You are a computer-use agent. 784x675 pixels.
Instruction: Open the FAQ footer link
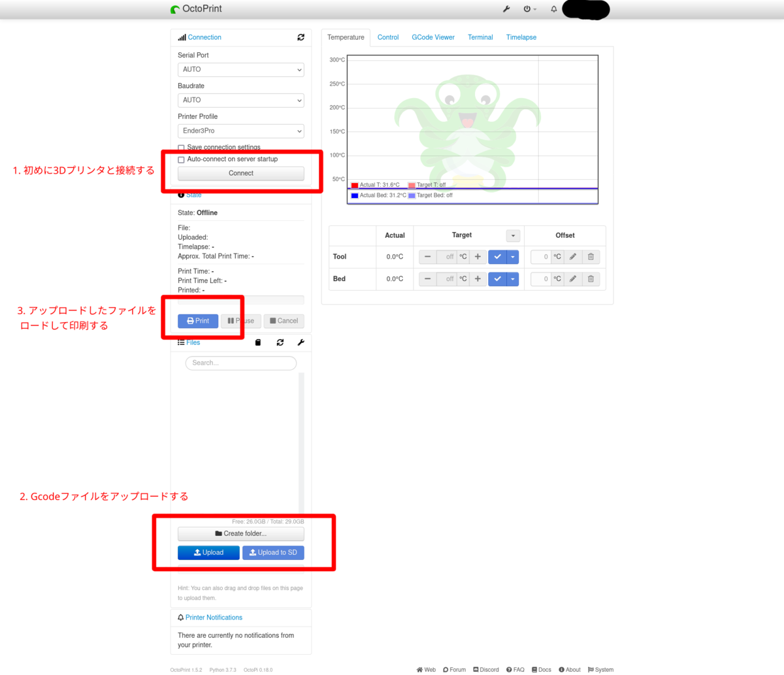coord(515,670)
